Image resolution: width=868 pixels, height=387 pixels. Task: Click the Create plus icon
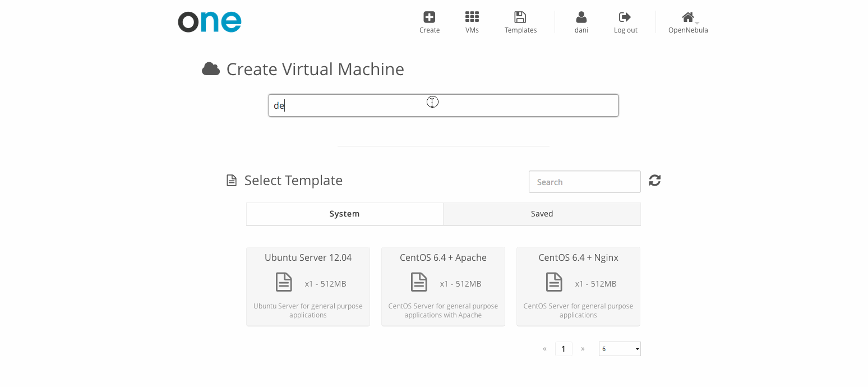tap(429, 17)
